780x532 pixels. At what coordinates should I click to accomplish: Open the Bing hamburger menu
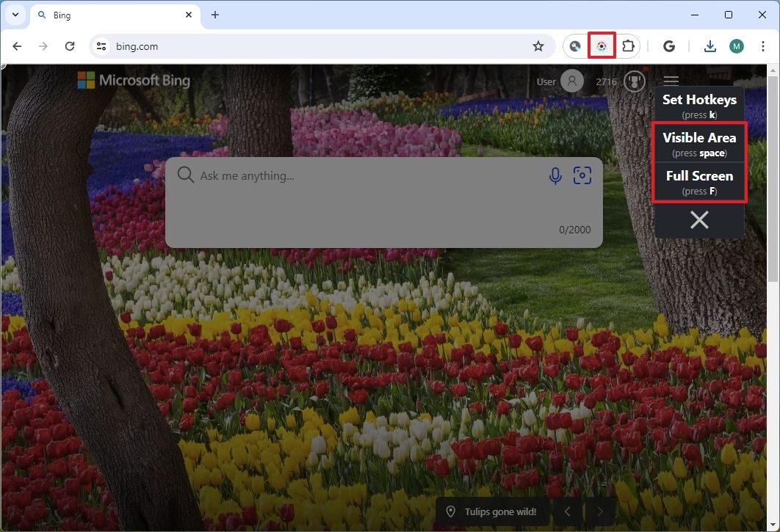point(671,81)
